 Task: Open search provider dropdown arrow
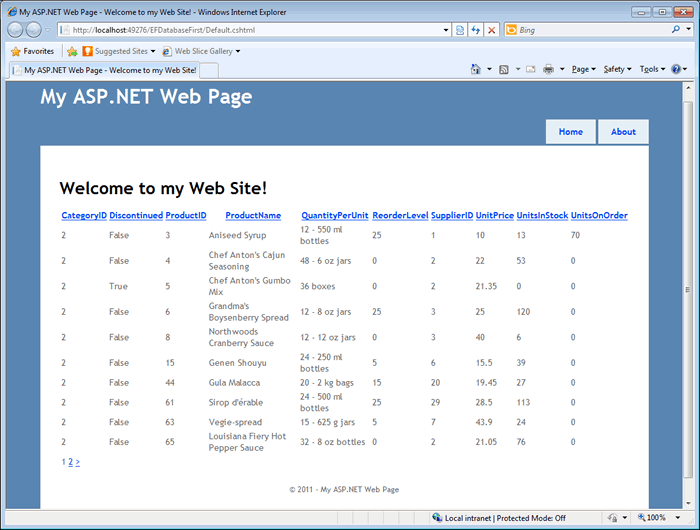pos(689,29)
